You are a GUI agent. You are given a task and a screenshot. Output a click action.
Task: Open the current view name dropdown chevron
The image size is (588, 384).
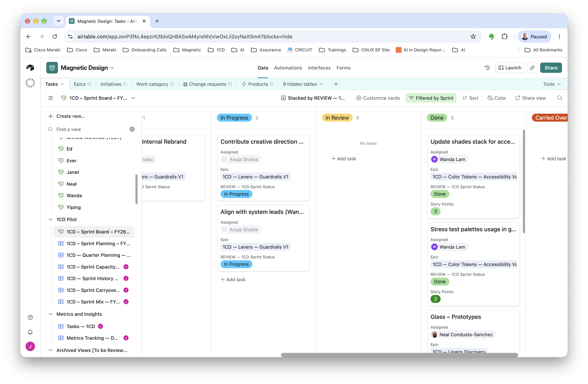click(x=133, y=98)
